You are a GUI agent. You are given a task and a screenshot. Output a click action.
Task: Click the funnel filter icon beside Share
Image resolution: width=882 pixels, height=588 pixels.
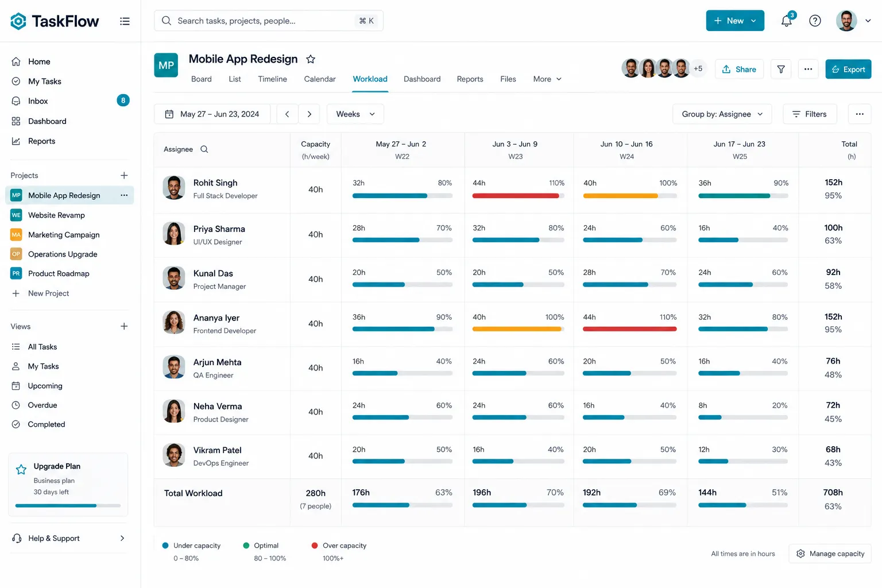pos(781,69)
